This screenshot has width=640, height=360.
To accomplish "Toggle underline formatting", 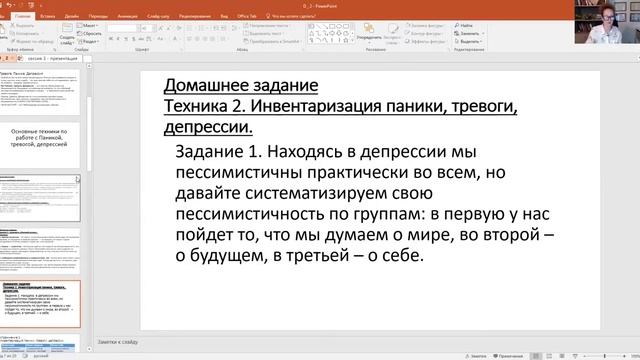I will point(126,39).
